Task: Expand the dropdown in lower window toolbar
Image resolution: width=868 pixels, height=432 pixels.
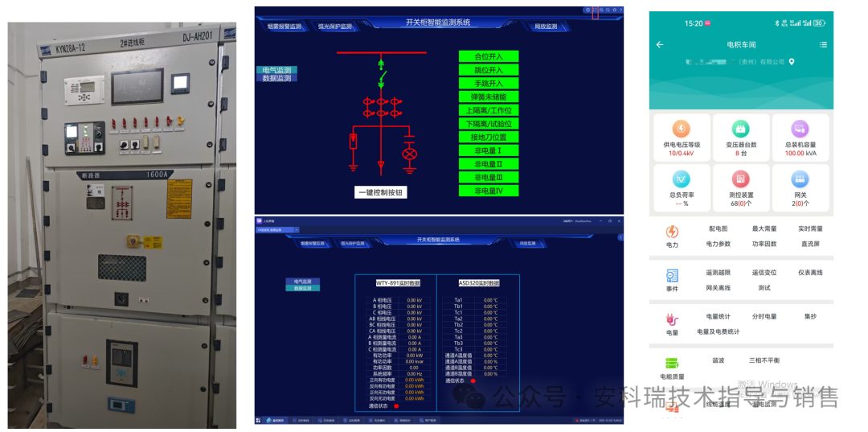Action: coord(296,230)
